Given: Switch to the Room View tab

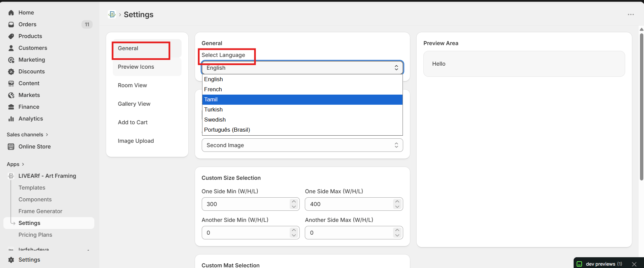Looking at the screenshot, I should (147, 85).
